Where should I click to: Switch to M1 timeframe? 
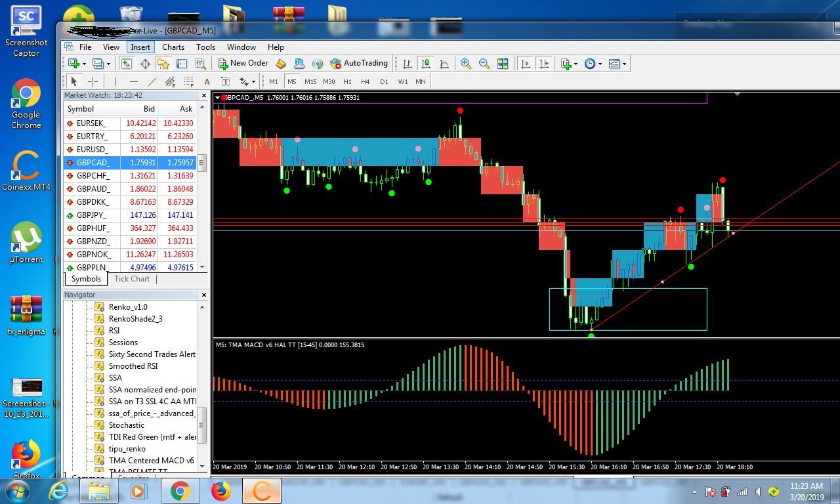pyautogui.click(x=274, y=81)
